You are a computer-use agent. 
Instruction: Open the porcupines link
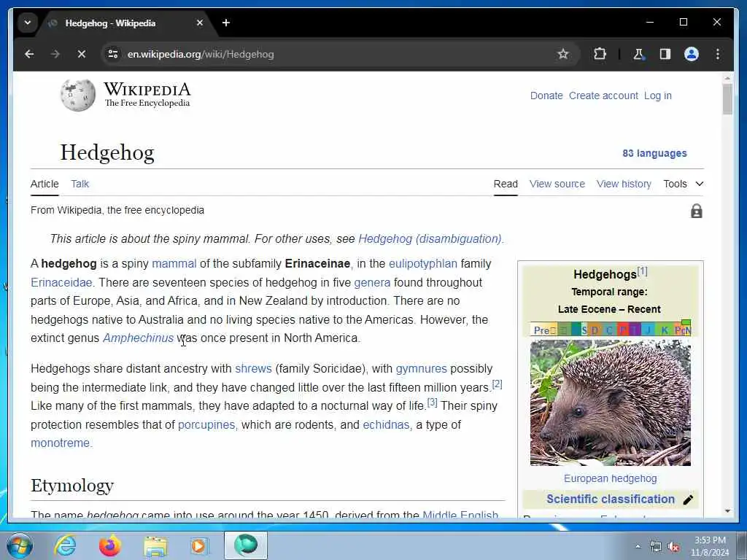206,425
